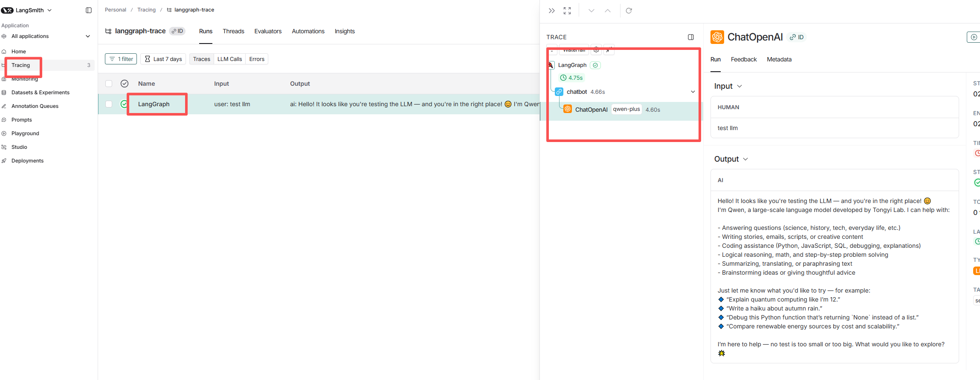Click the LangGraph success check badge

tap(595, 65)
